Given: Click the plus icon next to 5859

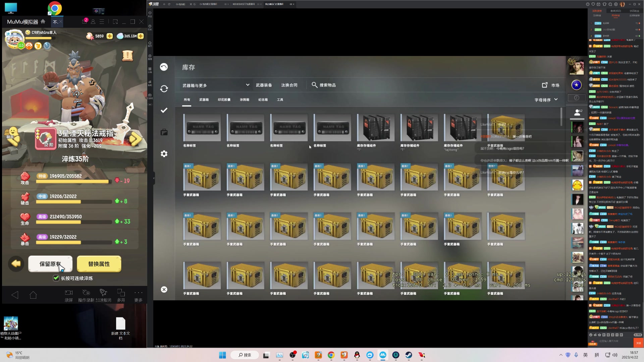Looking at the screenshot, I should pyautogui.click(x=110, y=36).
